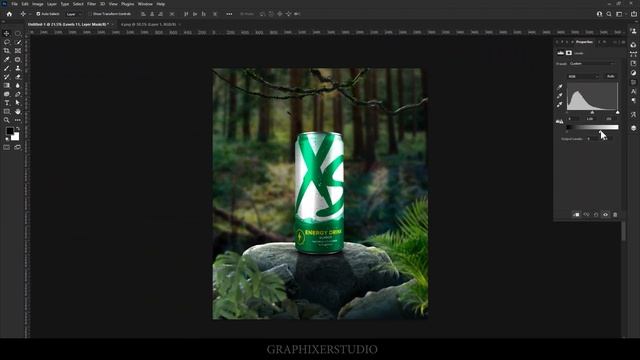Switch foreground and background colors
This screenshot has width=640, height=360.
coord(18,129)
